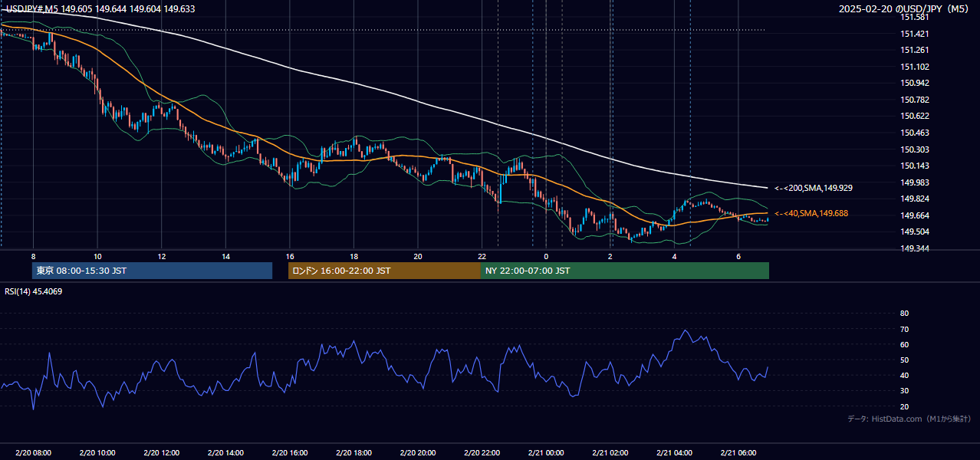Click RSI scale value 80
The height and width of the screenshot is (460, 980).
point(904,314)
